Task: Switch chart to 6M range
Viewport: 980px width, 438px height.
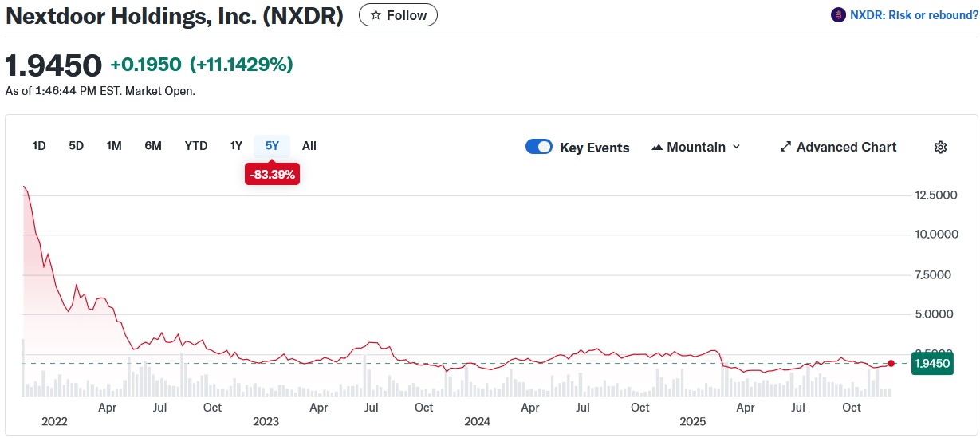Action: tap(153, 145)
